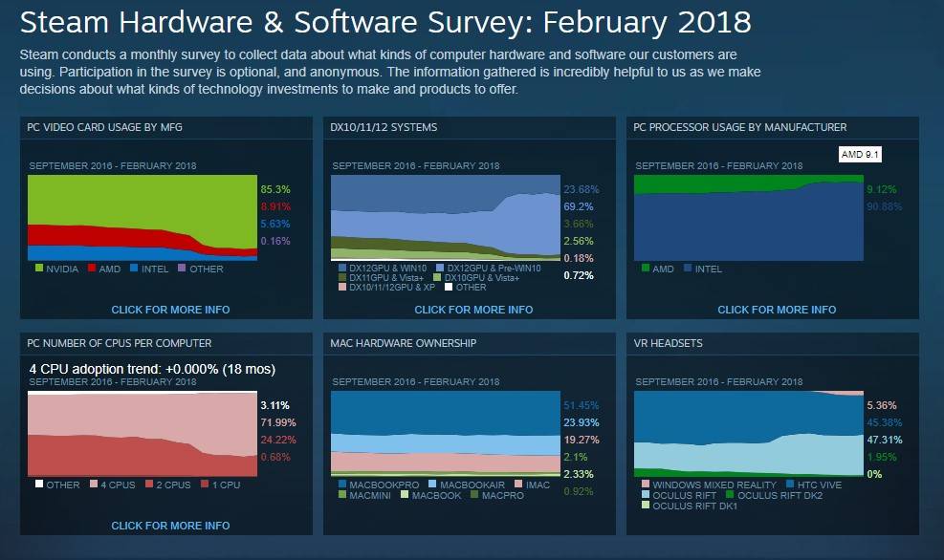
Task: Open more info for PC processor usage
Action: pyautogui.click(x=777, y=310)
